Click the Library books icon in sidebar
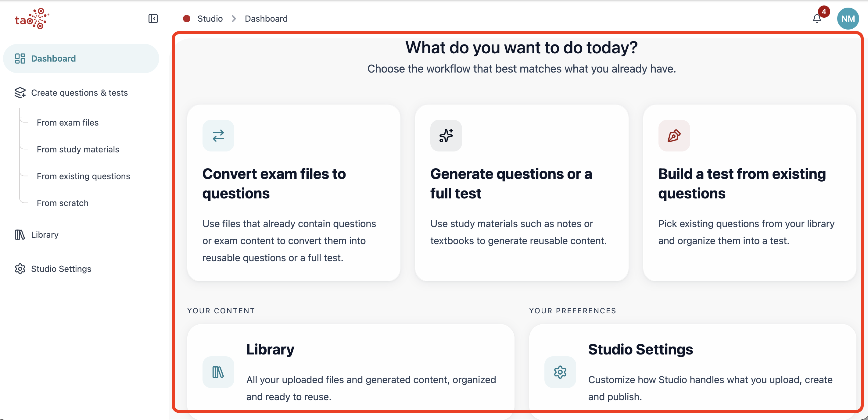Screen dimensions: 868x420 [x=20, y=235]
